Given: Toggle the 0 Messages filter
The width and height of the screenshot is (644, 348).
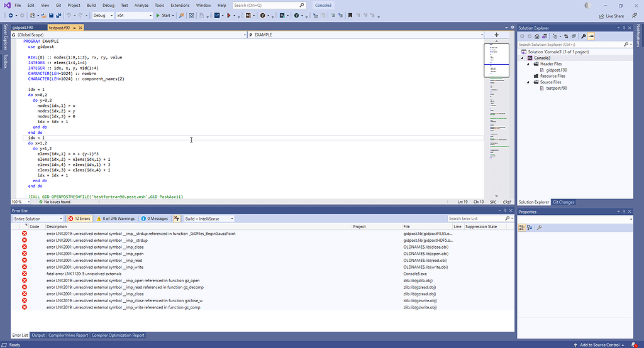Looking at the screenshot, I should 155,219.
